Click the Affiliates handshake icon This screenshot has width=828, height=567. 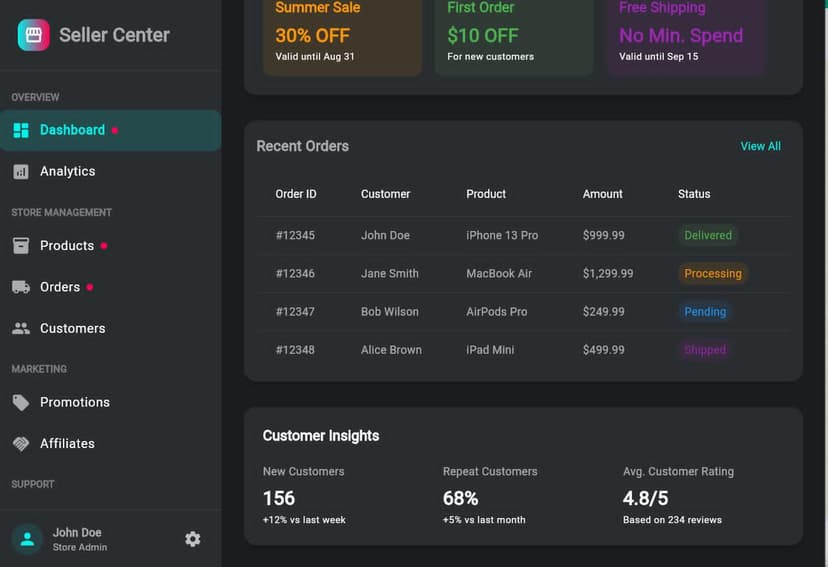tap(21, 444)
